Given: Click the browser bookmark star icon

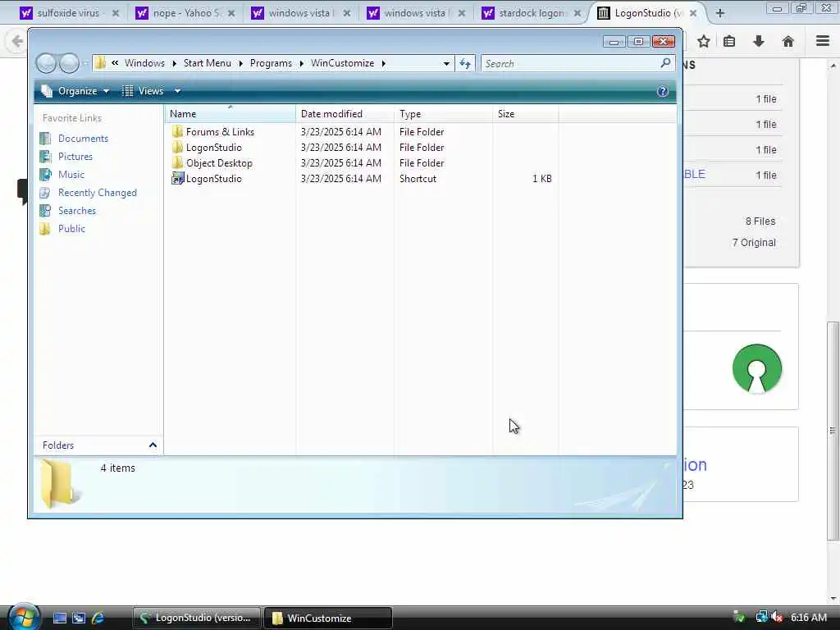Looking at the screenshot, I should pos(703,41).
